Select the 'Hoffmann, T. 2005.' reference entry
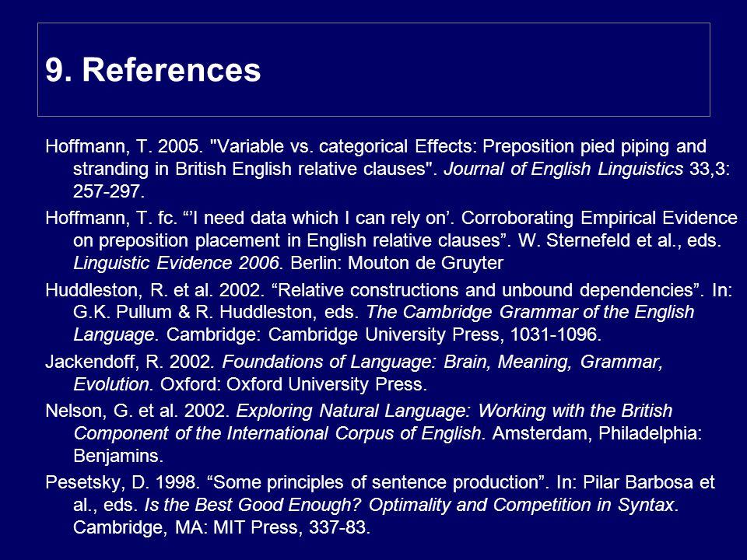 388,169
